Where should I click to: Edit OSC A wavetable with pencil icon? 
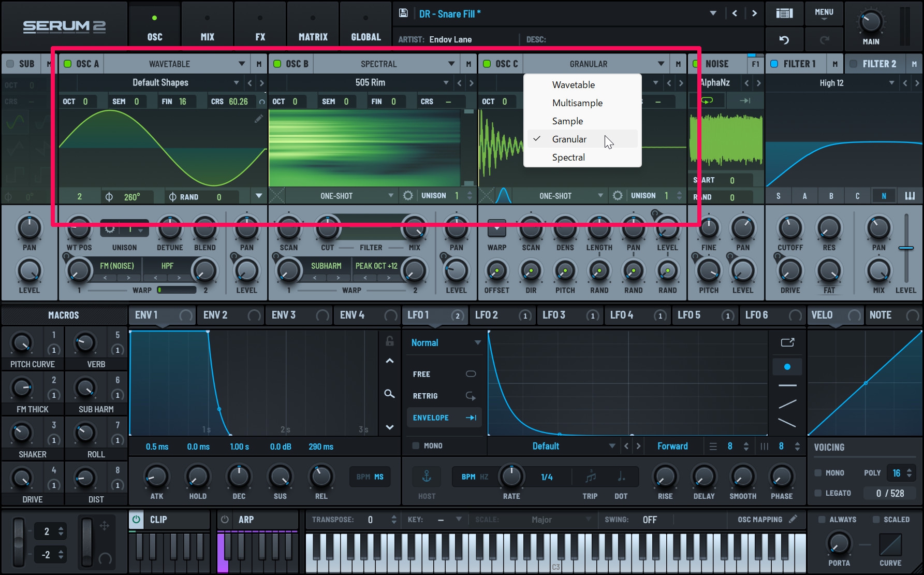(x=258, y=119)
